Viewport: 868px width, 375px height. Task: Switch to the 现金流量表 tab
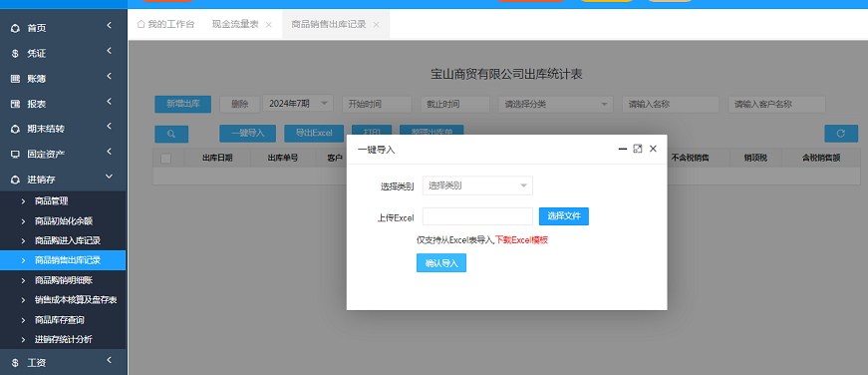click(235, 24)
